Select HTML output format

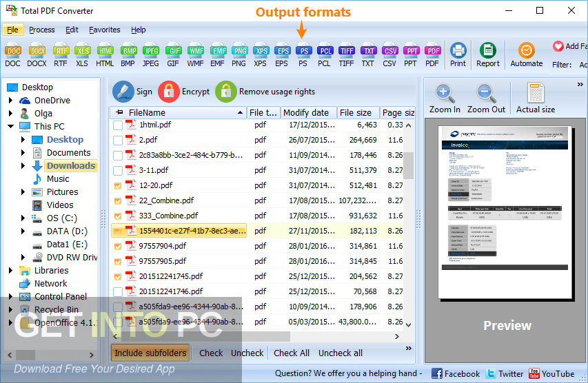point(105,56)
